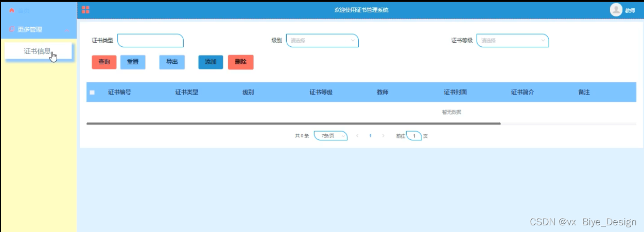
Task: Select the 更多管理 menu item
Action: 39,29
